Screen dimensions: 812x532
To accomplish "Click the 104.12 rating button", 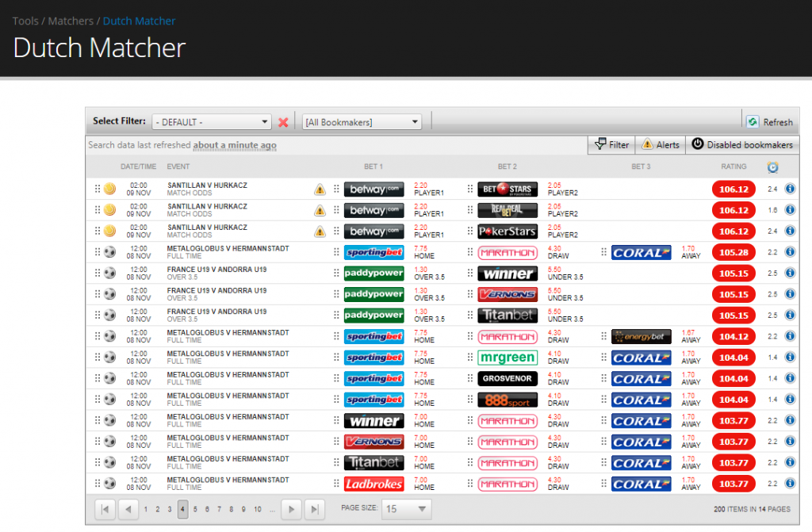I will point(733,337).
